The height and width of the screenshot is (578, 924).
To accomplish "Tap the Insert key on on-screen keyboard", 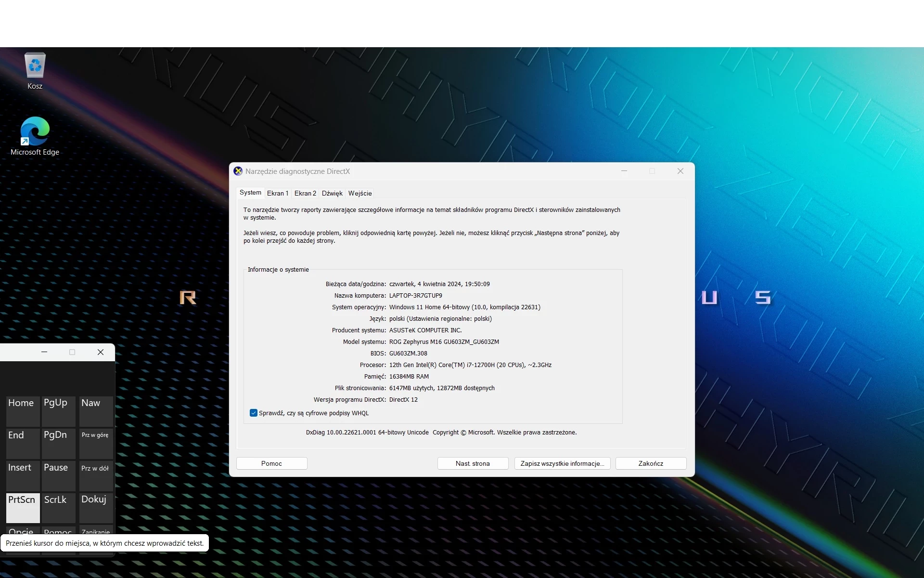I will pyautogui.click(x=23, y=475).
